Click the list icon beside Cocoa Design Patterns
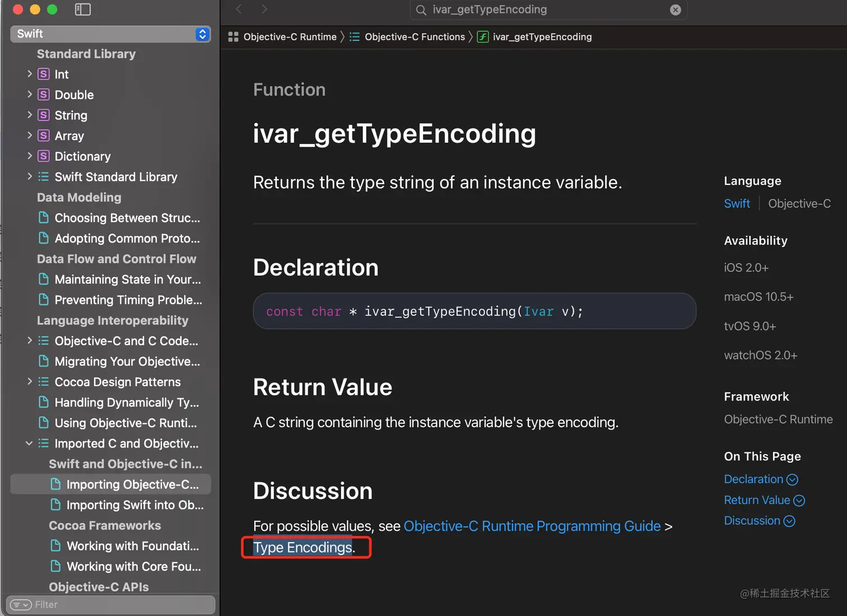The image size is (847, 616). tap(43, 381)
